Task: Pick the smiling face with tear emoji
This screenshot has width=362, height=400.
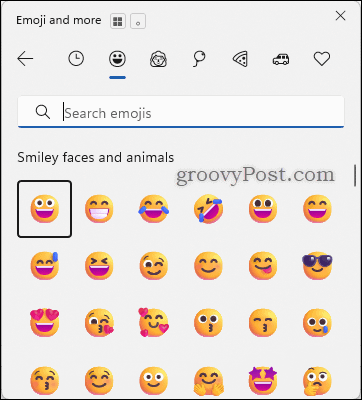Action: 317,322
